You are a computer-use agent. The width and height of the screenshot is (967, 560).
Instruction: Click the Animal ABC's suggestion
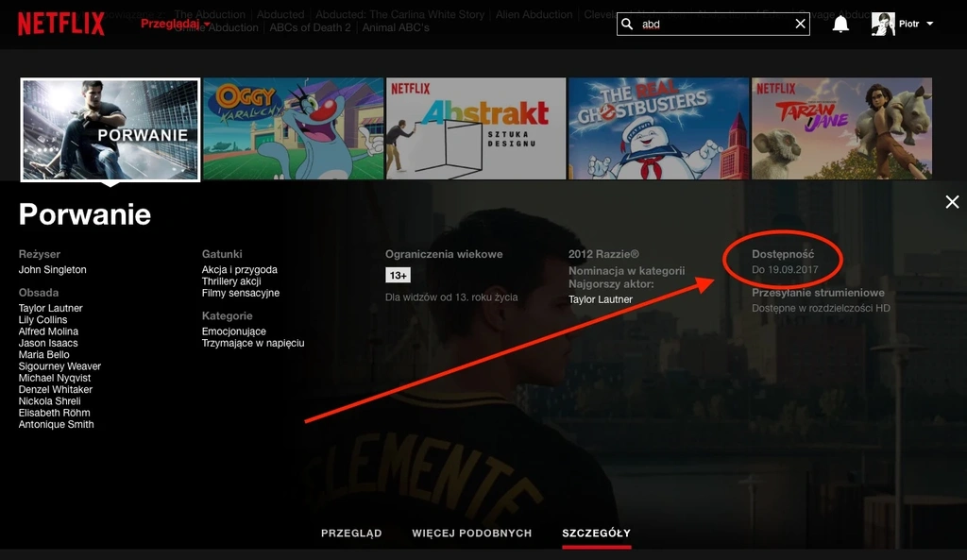396,27
